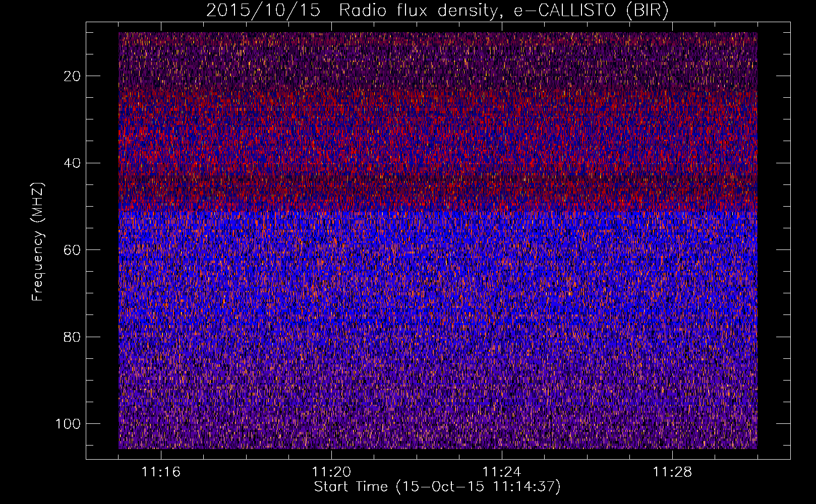Click the 60 frequency tick label
The image size is (816, 504).
tap(73, 250)
